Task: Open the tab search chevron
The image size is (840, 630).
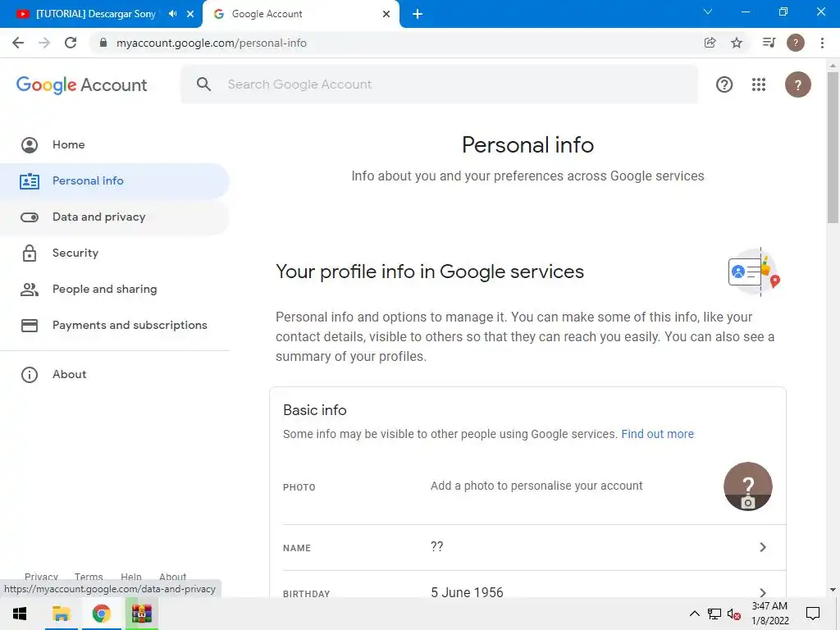Action: coord(708,11)
